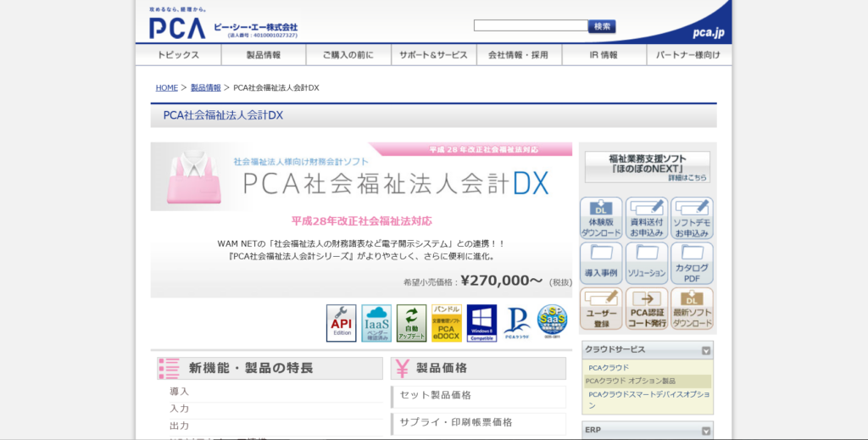Image resolution: width=868 pixels, height=440 pixels.
Task: Click the yen icon beside 製品価格
Action: (403, 369)
